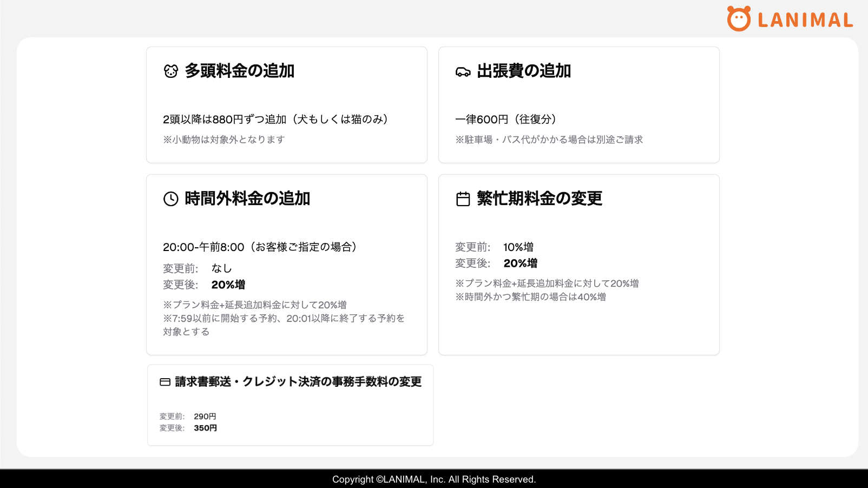Click the 時間外料金の追加 heading
Screen dimensions: 868x488
coord(247,199)
